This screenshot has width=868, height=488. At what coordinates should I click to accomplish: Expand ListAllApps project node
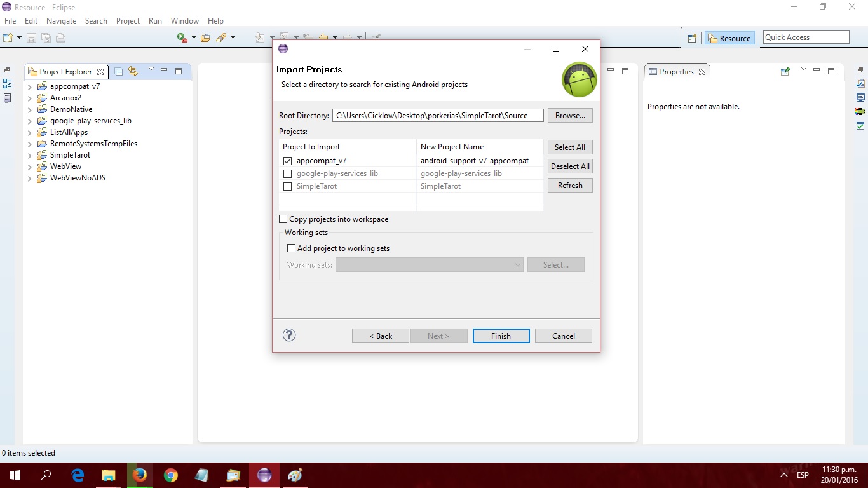pyautogui.click(x=29, y=132)
